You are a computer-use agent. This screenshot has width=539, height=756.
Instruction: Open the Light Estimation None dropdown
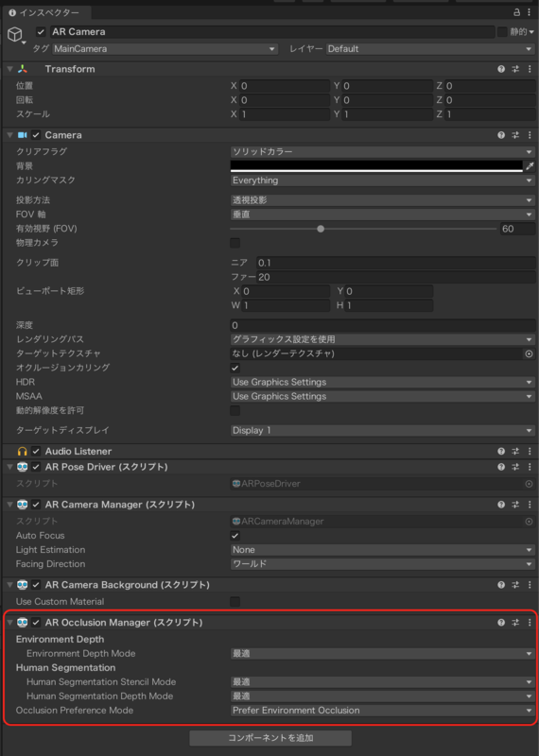point(383,550)
